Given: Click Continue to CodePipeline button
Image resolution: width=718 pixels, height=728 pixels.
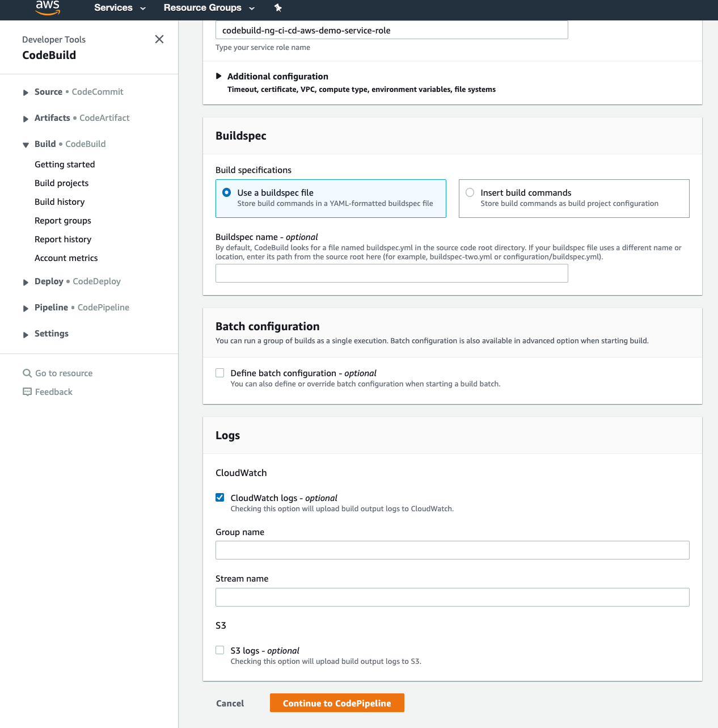Looking at the screenshot, I should (x=337, y=703).
